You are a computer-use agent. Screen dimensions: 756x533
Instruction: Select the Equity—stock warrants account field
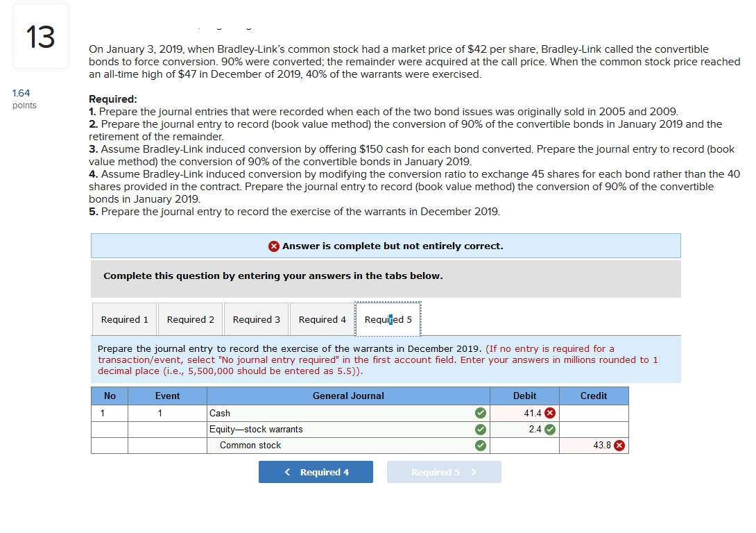point(349,430)
